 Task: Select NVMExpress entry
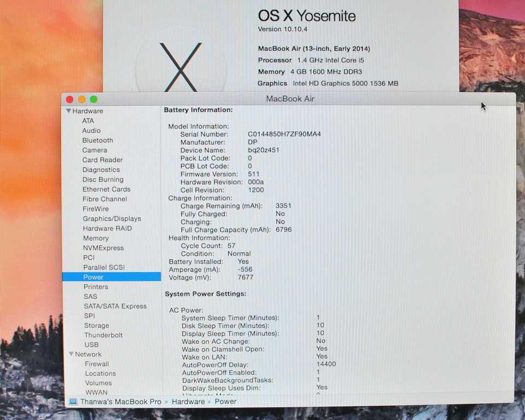[x=103, y=248]
